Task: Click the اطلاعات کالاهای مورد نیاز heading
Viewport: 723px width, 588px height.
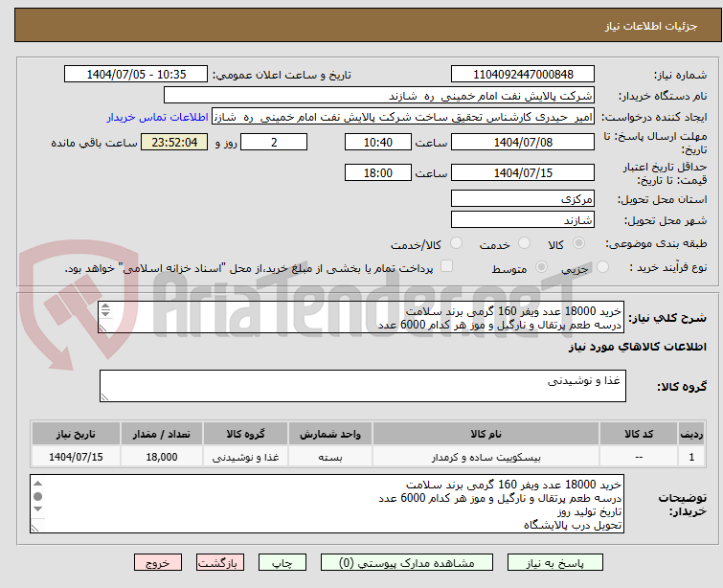Action: pos(637,347)
